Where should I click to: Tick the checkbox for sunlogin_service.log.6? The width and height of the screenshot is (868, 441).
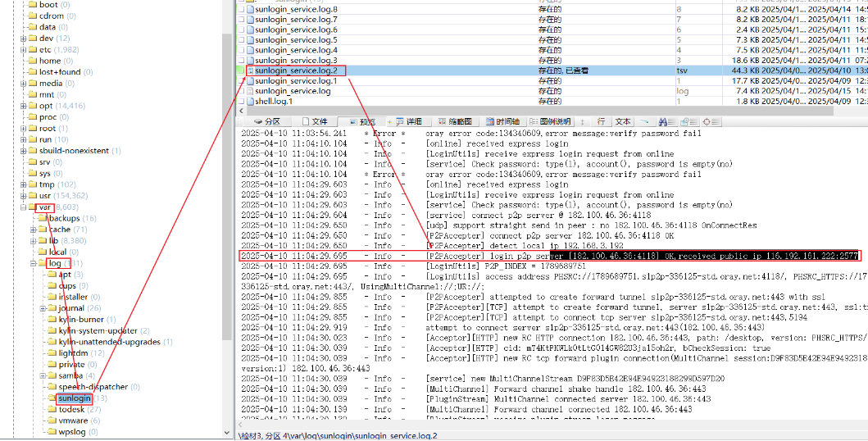tap(241, 30)
